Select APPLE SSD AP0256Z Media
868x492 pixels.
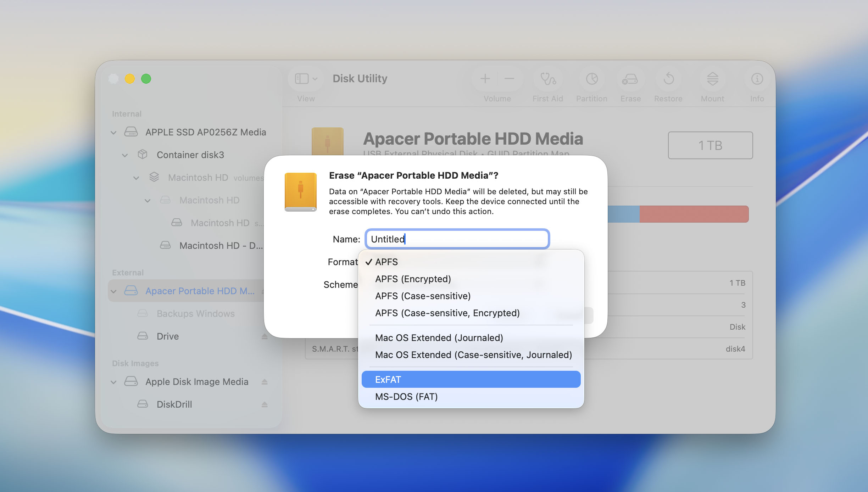206,132
